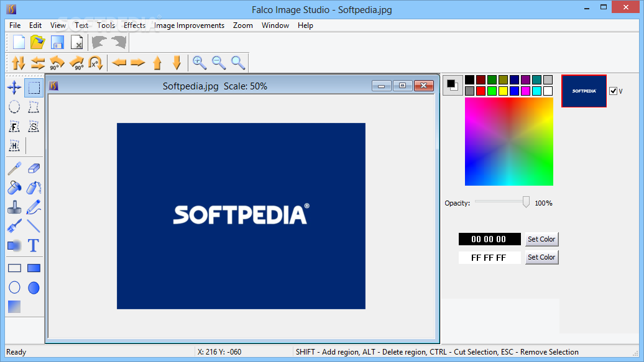Undo the last action
This screenshot has width=644, height=362.
tap(99, 42)
